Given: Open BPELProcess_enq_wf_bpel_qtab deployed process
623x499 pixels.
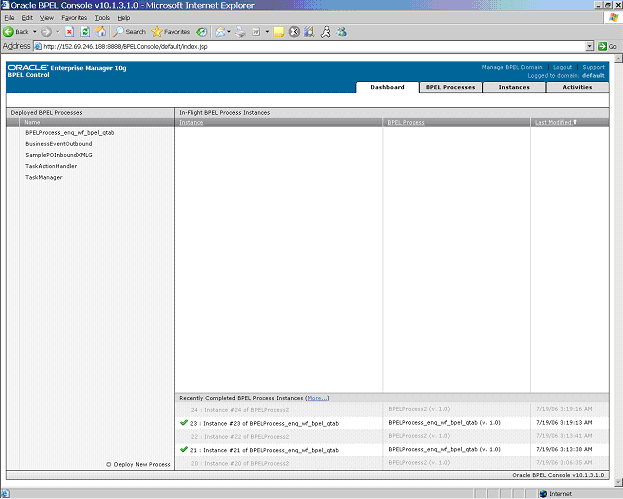Looking at the screenshot, I should pyautogui.click(x=70, y=132).
